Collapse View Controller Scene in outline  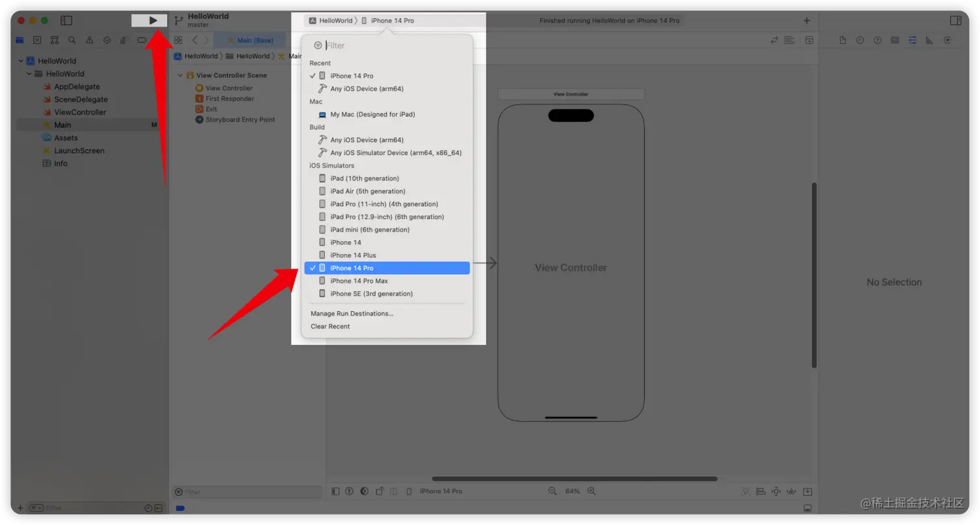[180, 75]
